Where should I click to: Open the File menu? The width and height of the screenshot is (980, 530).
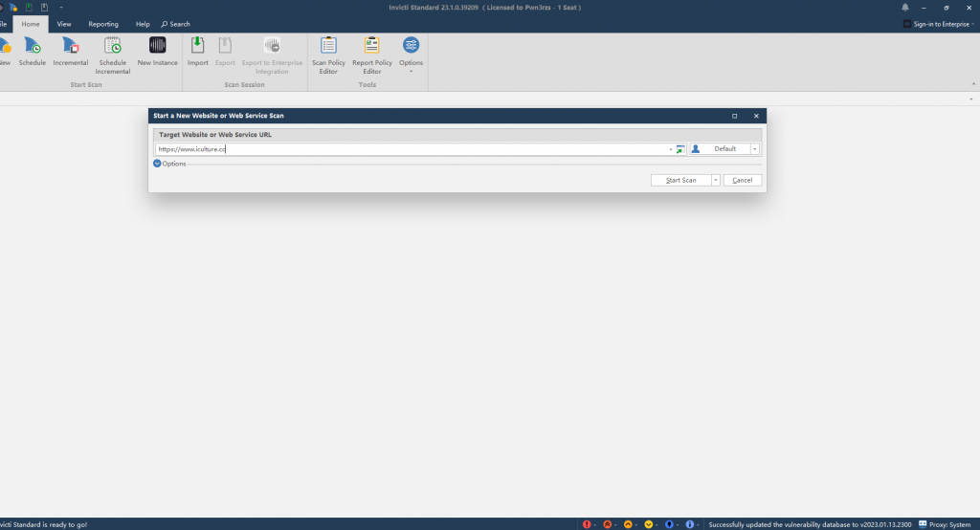click(x=3, y=24)
